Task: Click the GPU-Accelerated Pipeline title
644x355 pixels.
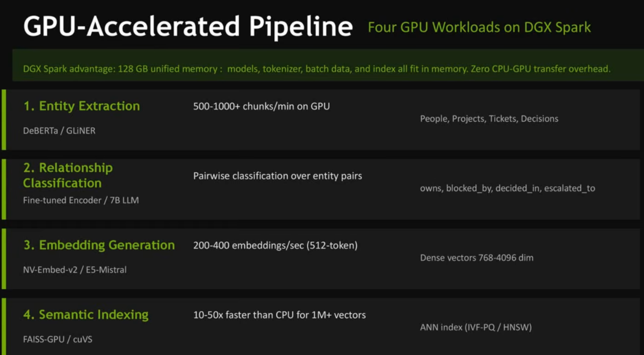Action: 188,27
